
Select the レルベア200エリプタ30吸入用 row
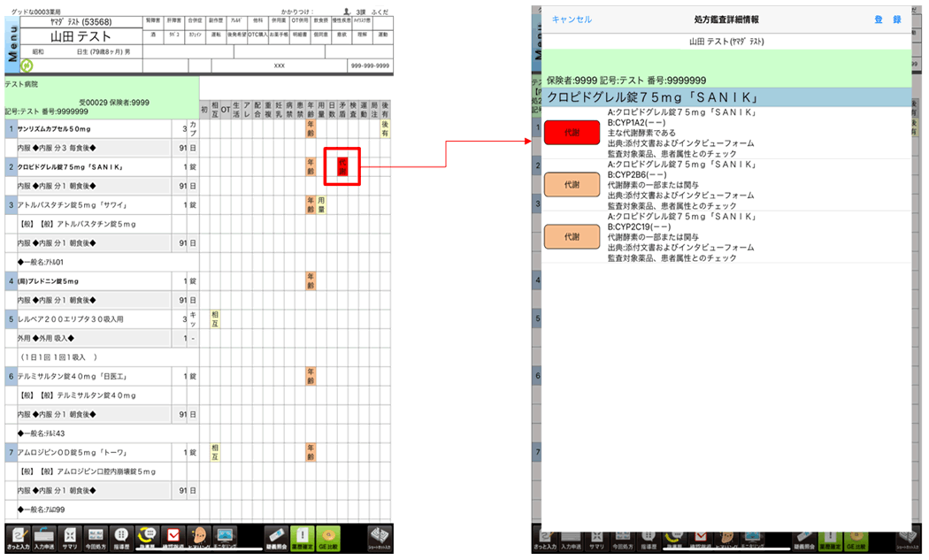(x=102, y=318)
